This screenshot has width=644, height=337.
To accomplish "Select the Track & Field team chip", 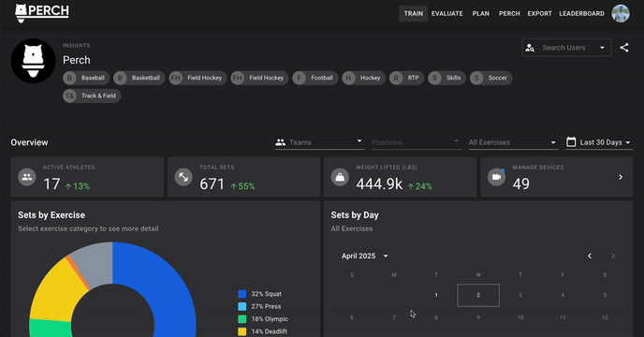I will [x=92, y=96].
